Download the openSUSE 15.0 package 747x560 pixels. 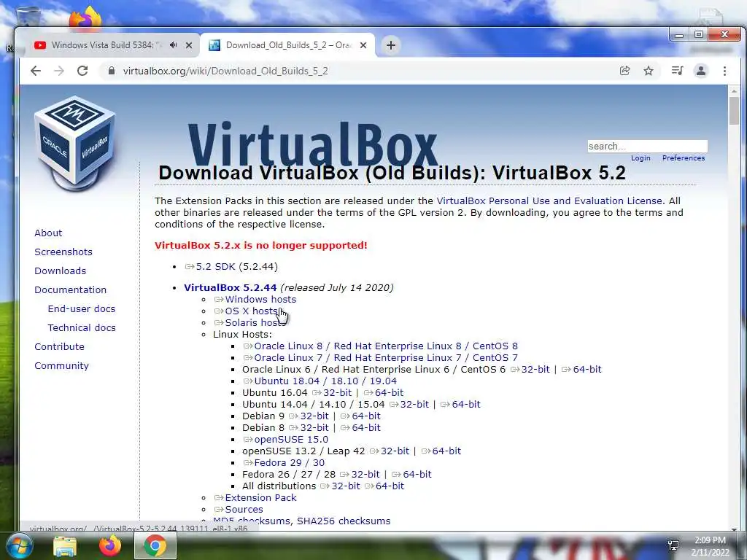click(x=291, y=440)
